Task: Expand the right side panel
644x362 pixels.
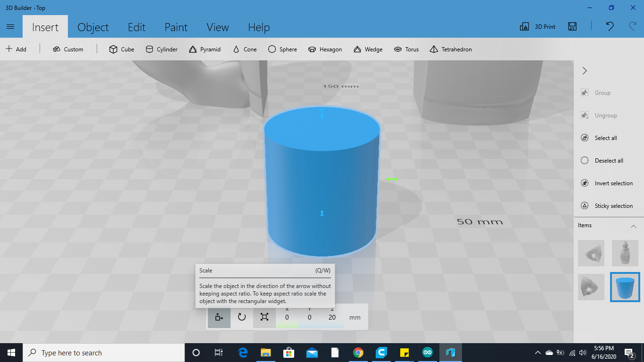Action: [x=584, y=71]
